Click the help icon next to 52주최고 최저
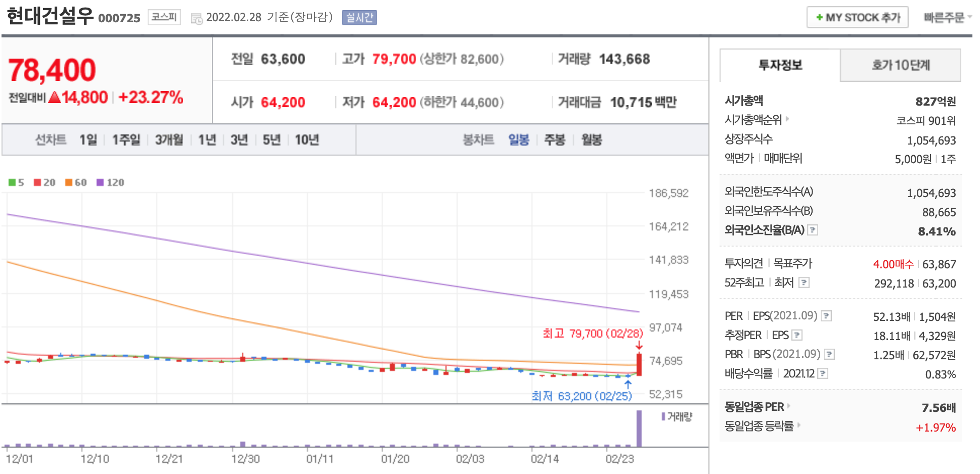Viewport: 980px width, 474px height. 804,282
